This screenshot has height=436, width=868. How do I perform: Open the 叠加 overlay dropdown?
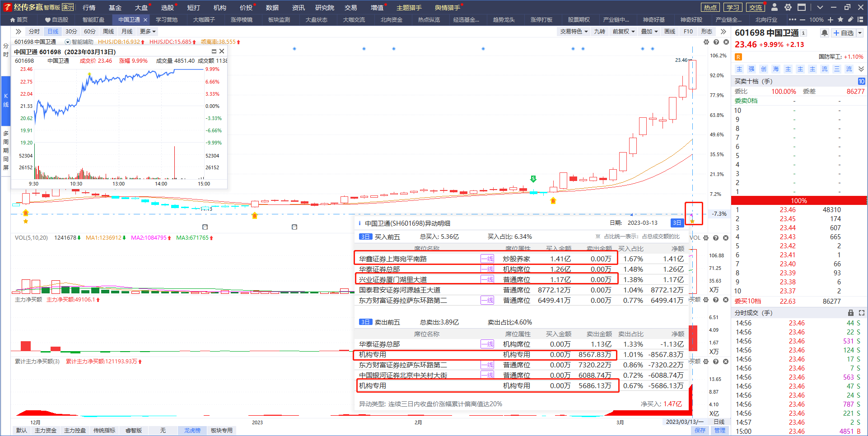click(x=649, y=32)
